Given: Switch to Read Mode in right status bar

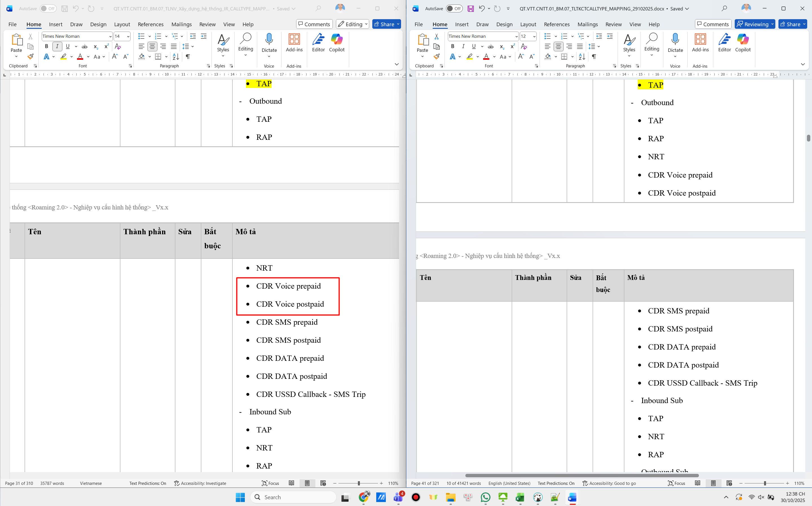Looking at the screenshot, I should [697, 483].
